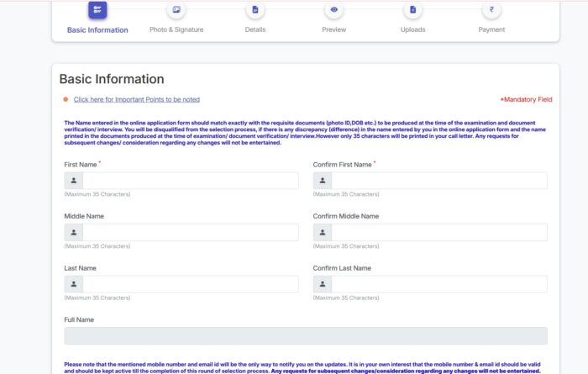Click person icon beside Confirm First Name field
This screenshot has width=588, height=374.
point(323,181)
